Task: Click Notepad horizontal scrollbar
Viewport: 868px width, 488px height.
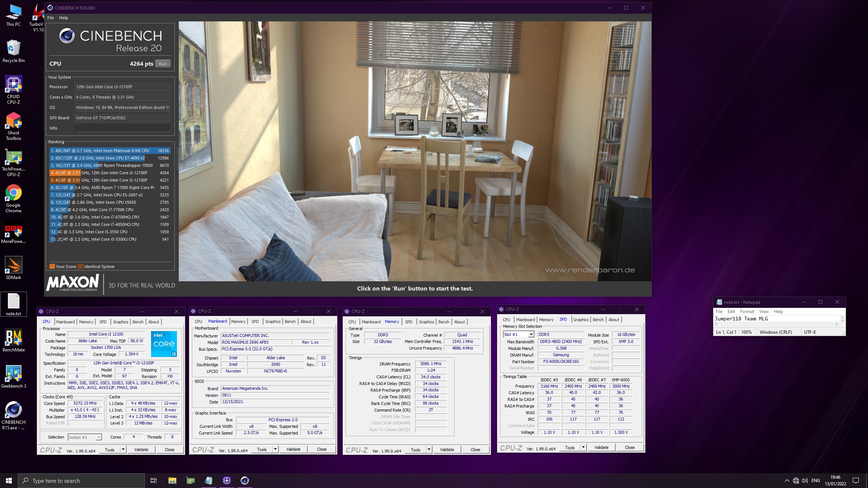Action: tap(777, 324)
